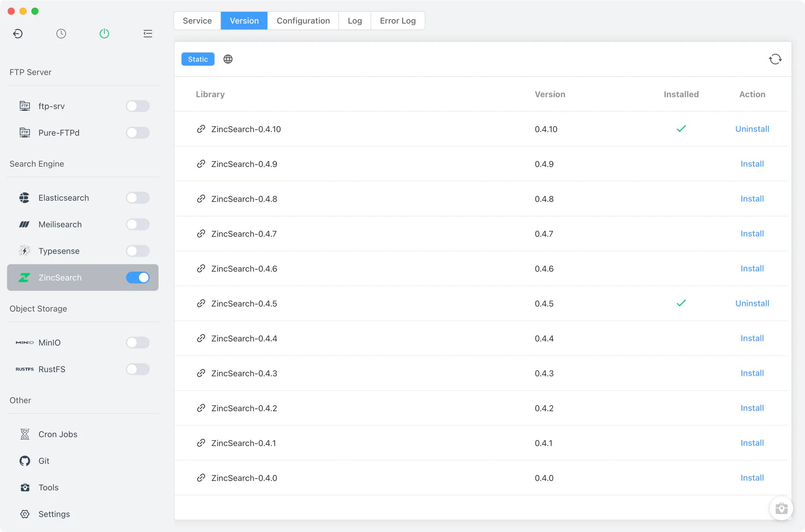Install ZincSearch-0.4.1
The width and height of the screenshot is (805, 532).
click(x=752, y=443)
